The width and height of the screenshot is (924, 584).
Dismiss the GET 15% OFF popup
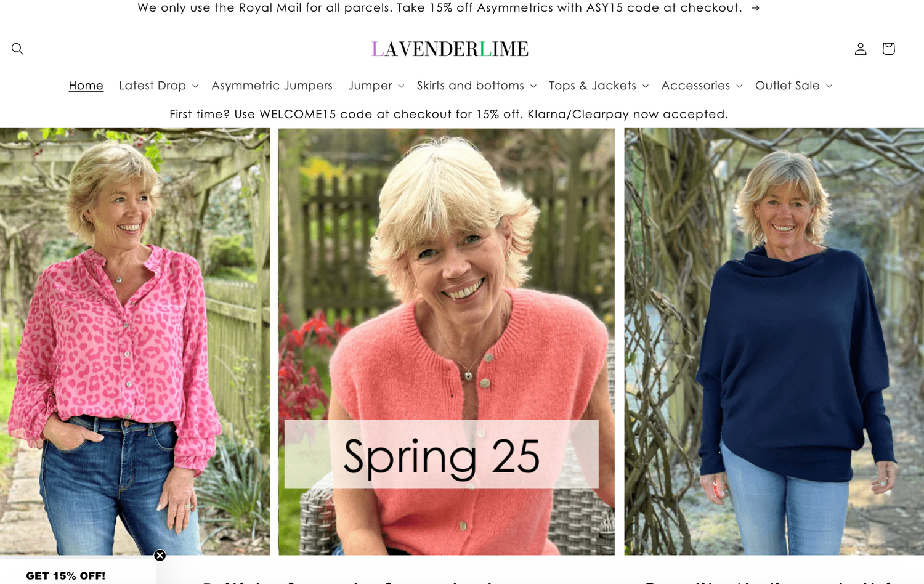[160, 555]
